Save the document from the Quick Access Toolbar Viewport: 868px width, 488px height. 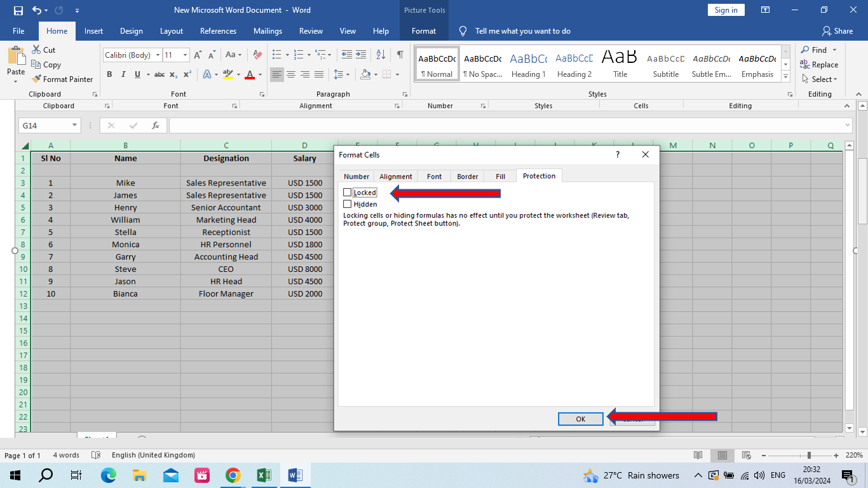tap(18, 10)
